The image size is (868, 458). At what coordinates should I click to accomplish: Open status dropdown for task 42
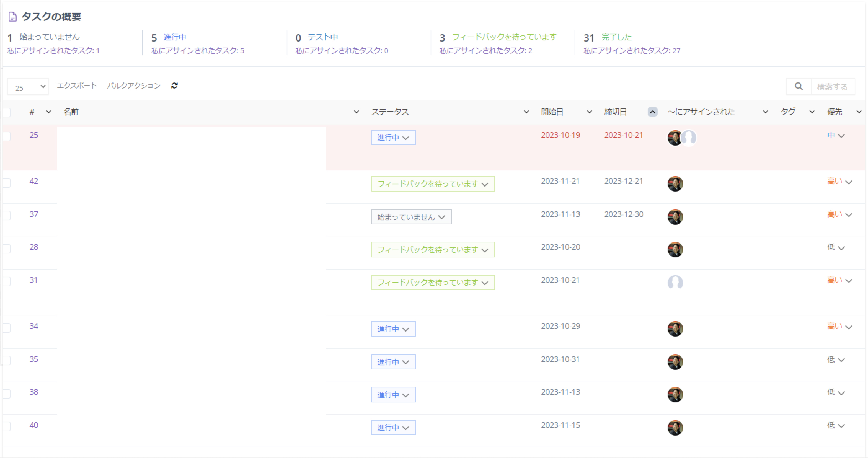click(433, 184)
